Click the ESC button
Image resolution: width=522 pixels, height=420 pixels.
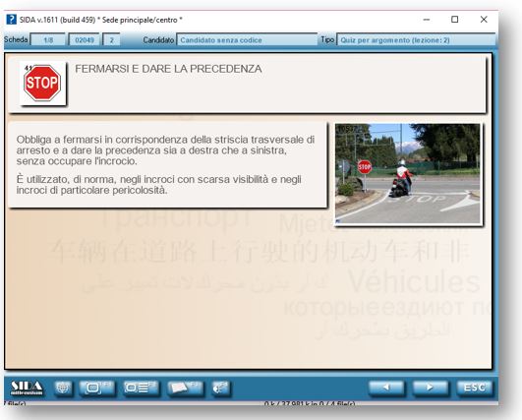[x=474, y=388]
